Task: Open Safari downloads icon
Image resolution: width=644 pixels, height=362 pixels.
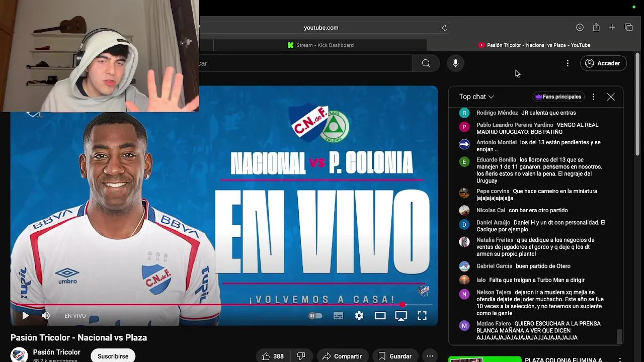Action: coord(580,27)
